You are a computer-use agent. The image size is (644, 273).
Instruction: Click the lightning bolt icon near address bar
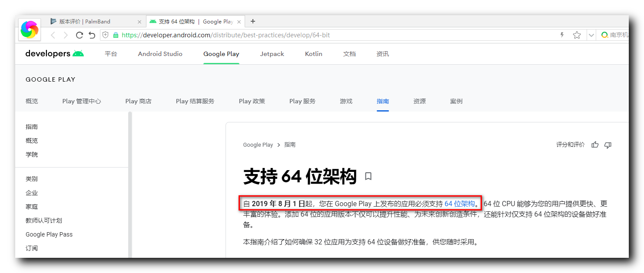coord(562,35)
